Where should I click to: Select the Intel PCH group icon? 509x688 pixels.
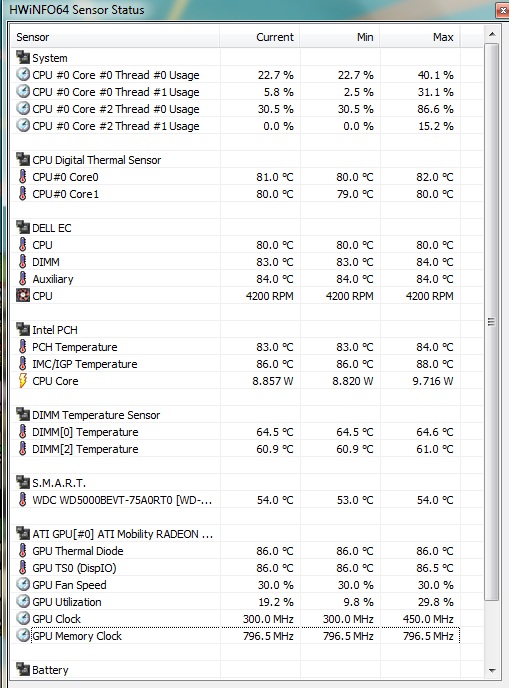(x=23, y=330)
